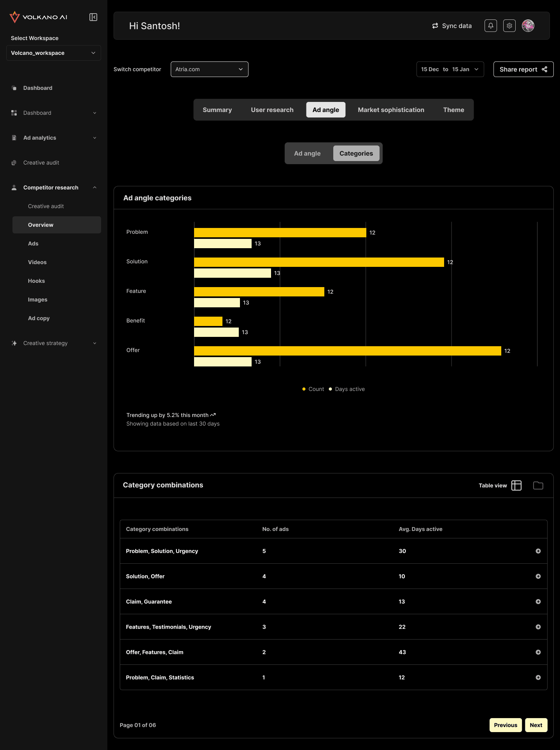Click 'Offer, Features, Claim' row text
The width and height of the screenshot is (560, 750).
154,652
